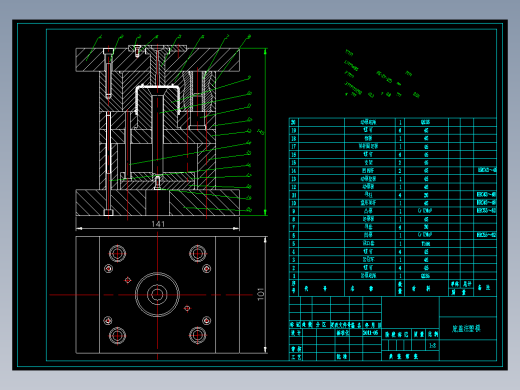The image size is (520, 390).
Task: Pick the large center circle in plan view
Action: [157, 294]
